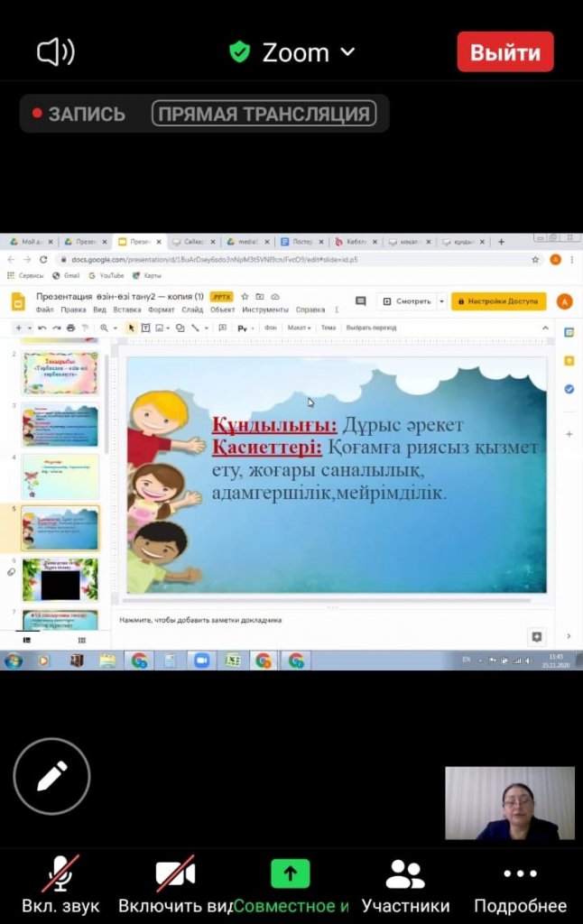583x924 pixels.
Task: Open the Вставка menu
Action: 127,310
